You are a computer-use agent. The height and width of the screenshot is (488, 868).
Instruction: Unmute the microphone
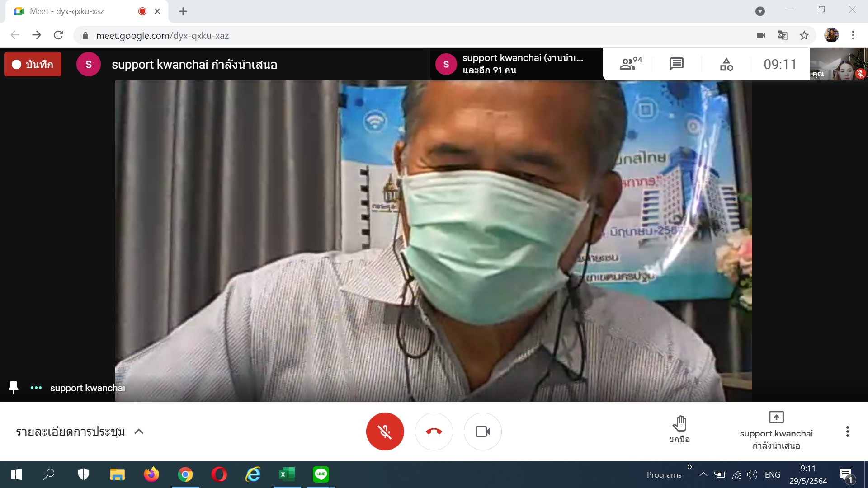coord(385,432)
